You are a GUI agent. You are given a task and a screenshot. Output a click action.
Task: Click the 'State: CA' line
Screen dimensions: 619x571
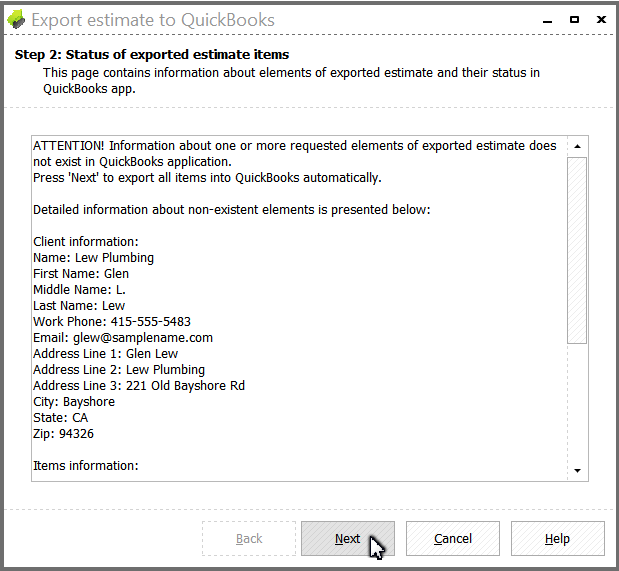[60, 417]
